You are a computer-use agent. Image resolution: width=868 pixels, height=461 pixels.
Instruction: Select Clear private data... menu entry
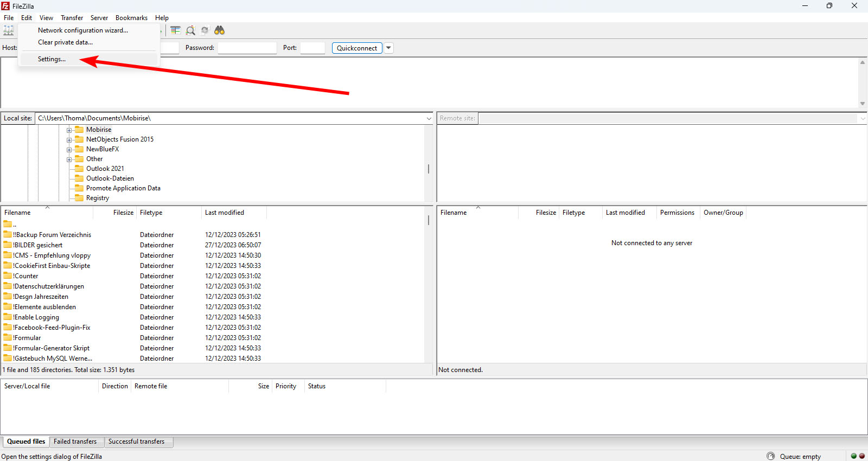click(65, 42)
